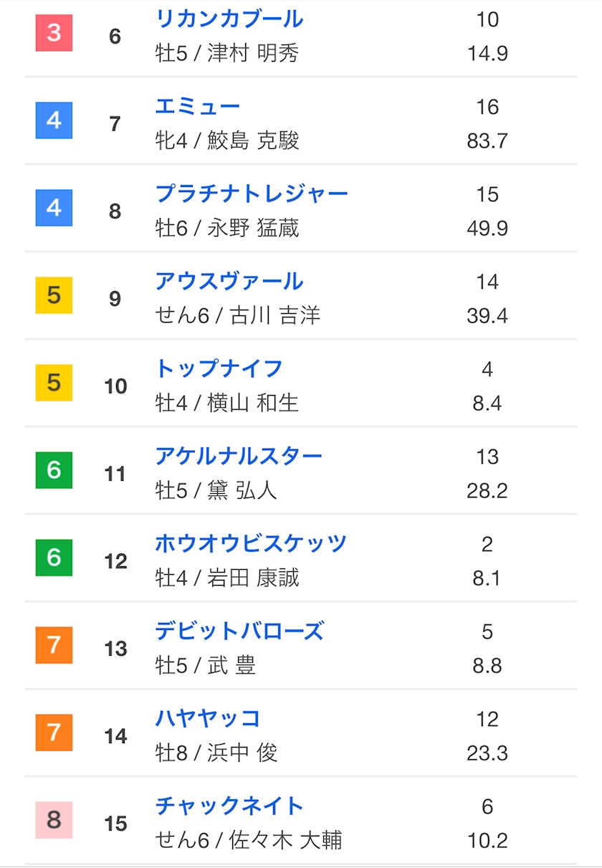The image size is (602, 868).
Task: Open エミュー horse details link
Action: [x=198, y=107]
